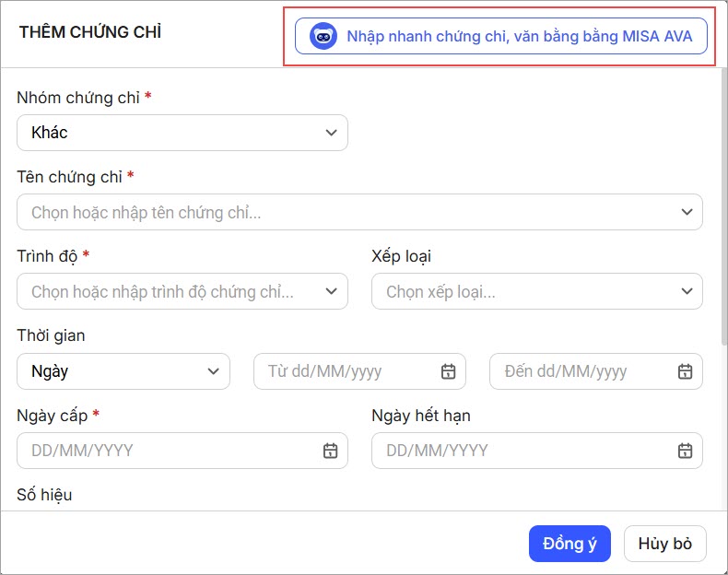Open calendar for Đến dd/MM/yyyy field
728x575 pixels.
[x=685, y=371]
